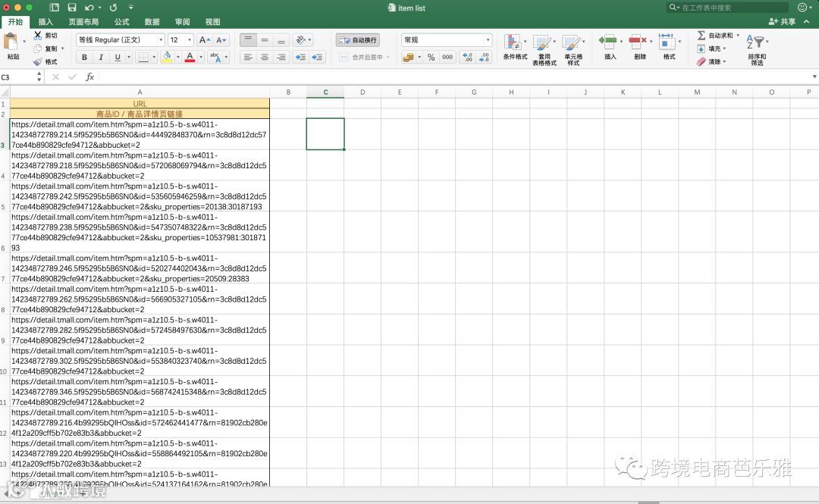The width and height of the screenshot is (819, 504).
Task: Click the Delete (删除) cells button
Action: point(640,47)
